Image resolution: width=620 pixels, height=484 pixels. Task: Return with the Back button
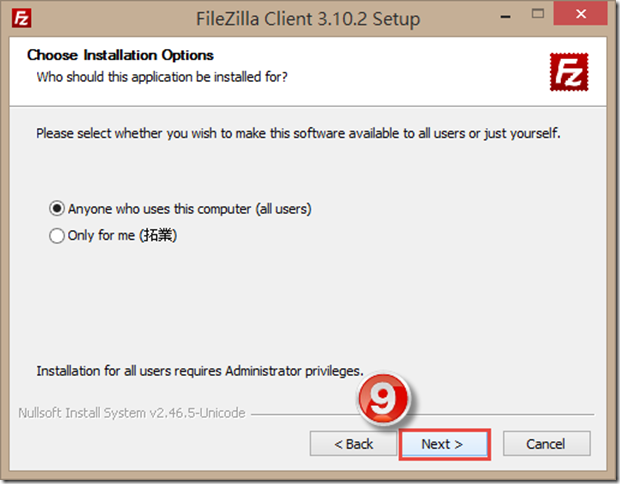353,444
